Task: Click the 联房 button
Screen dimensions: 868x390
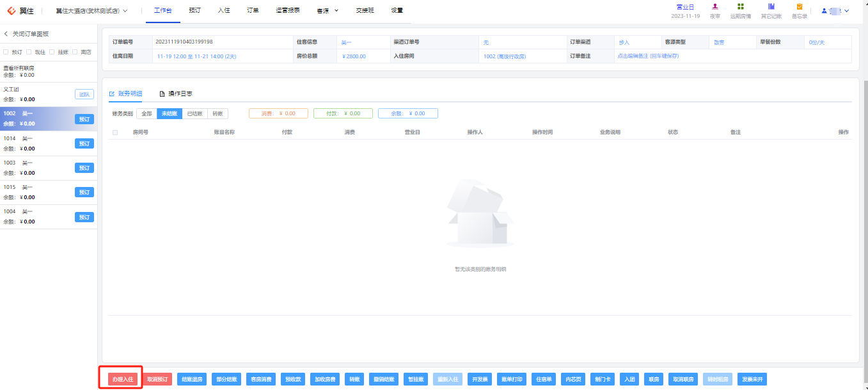Action: (x=654, y=379)
